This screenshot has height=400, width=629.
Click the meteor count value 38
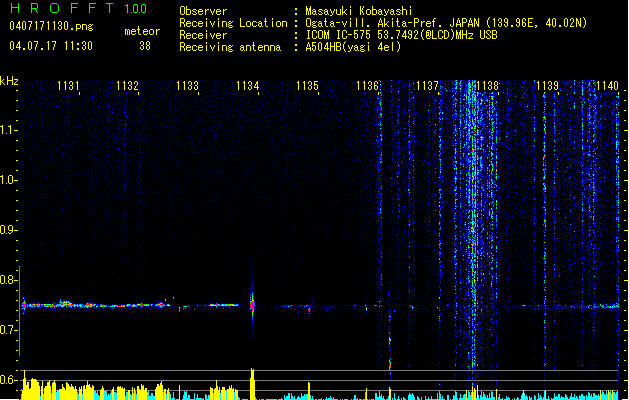pos(145,46)
